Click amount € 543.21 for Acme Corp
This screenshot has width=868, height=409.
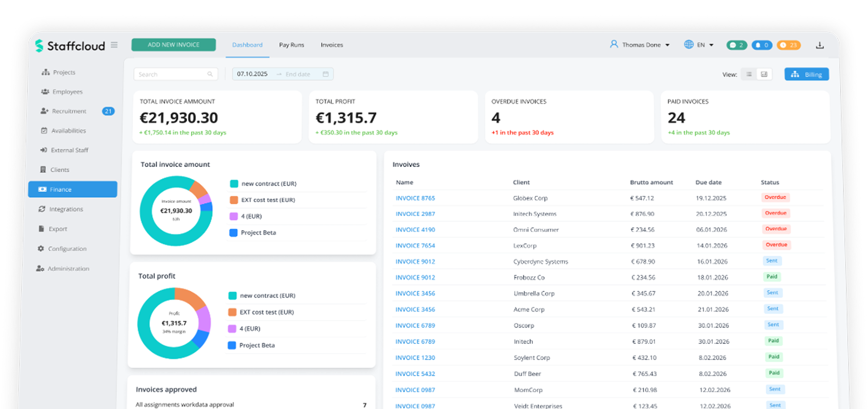[644, 309]
